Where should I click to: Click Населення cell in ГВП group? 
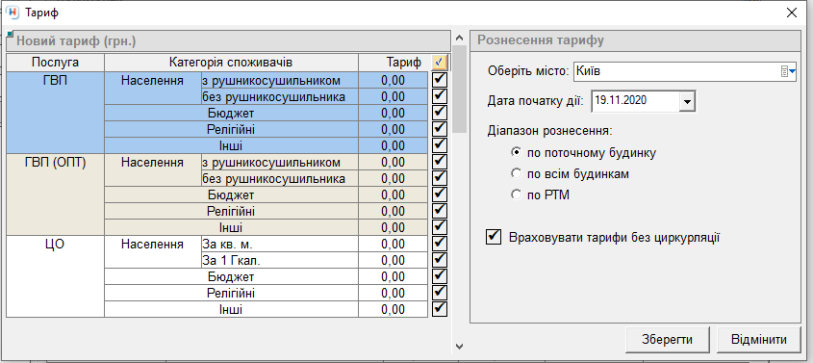[x=152, y=88]
